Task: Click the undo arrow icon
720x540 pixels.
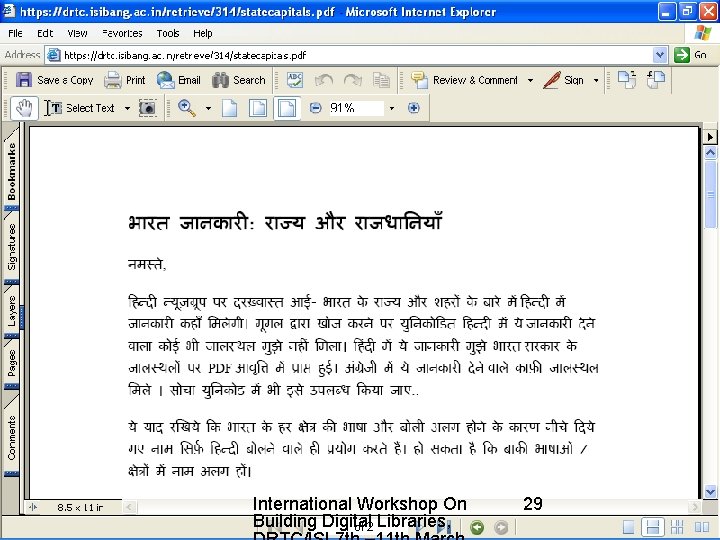Action: [x=323, y=80]
